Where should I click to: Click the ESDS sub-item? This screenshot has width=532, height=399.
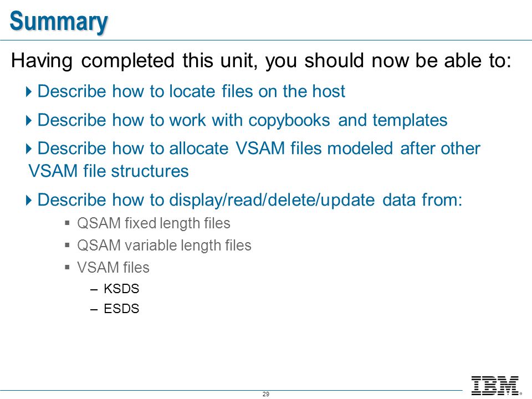(121, 309)
